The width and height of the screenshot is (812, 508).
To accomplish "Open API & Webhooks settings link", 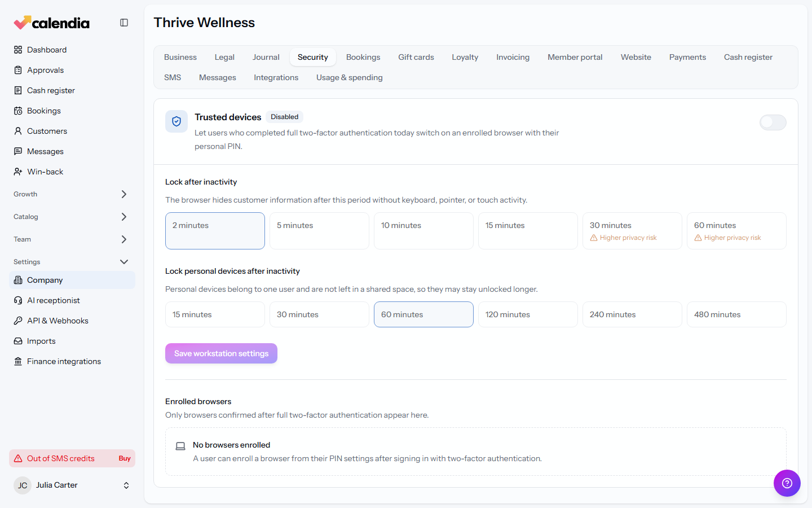I will pos(72,321).
